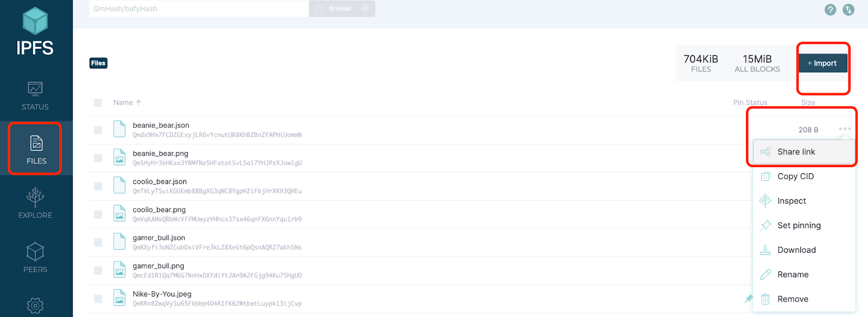Check the gamer_bull.png checkbox
Viewport: 868px width, 317px height.
point(98,270)
